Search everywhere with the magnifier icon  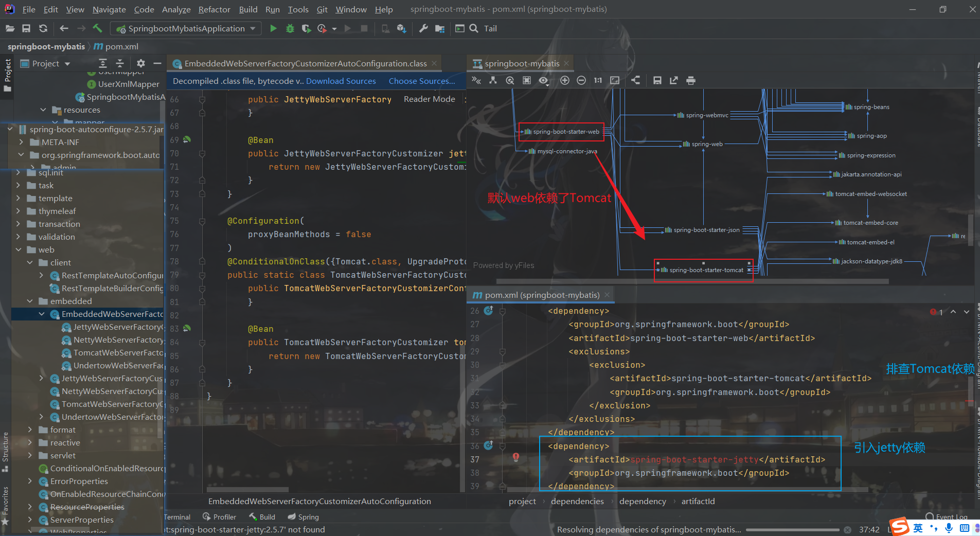click(474, 29)
